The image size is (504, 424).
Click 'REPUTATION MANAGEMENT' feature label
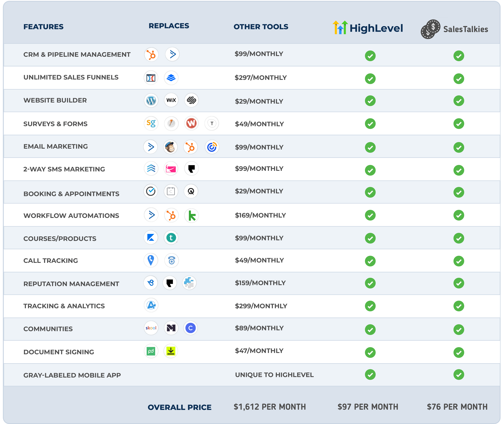(71, 284)
